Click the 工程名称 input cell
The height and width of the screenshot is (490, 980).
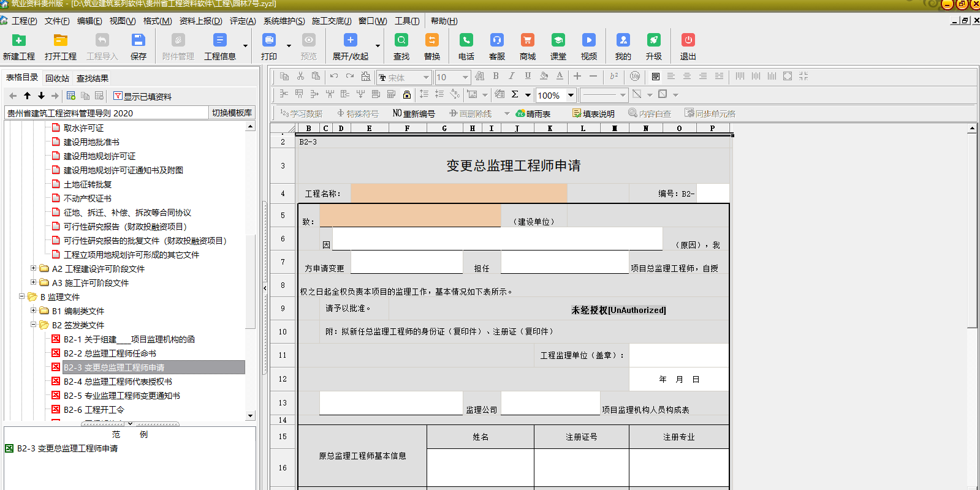[x=458, y=194]
